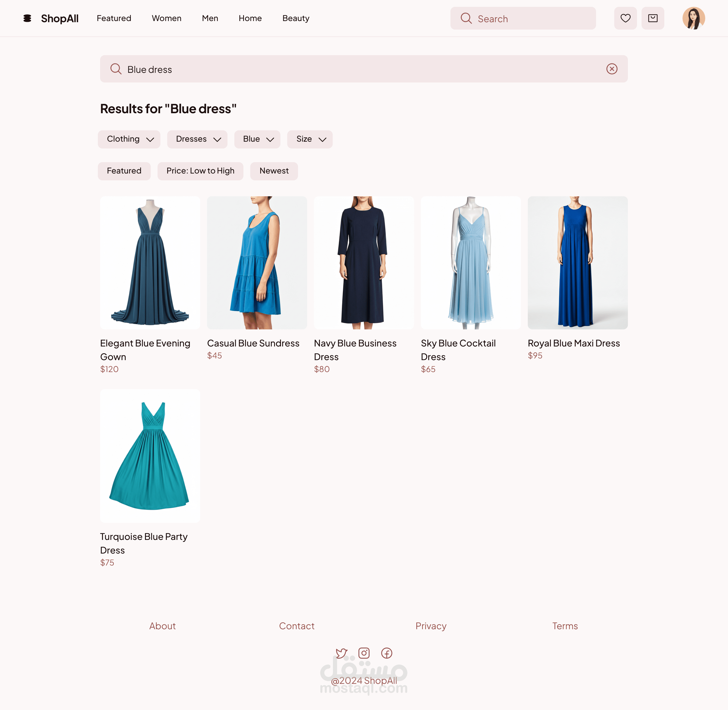Sort results by Featured chip
Image resolution: width=728 pixels, height=710 pixels.
click(x=124, y=171)
